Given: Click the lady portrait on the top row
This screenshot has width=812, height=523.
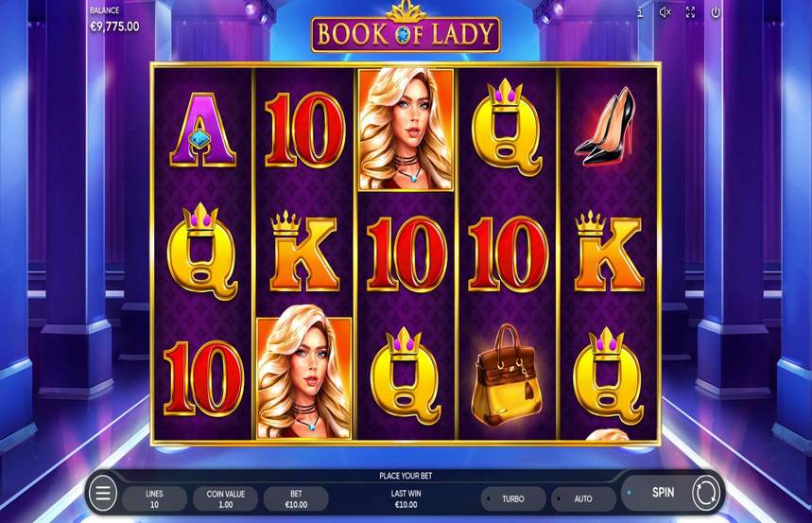Looking at the screenshot, I should pyautogui.click(x=406, y=130).
